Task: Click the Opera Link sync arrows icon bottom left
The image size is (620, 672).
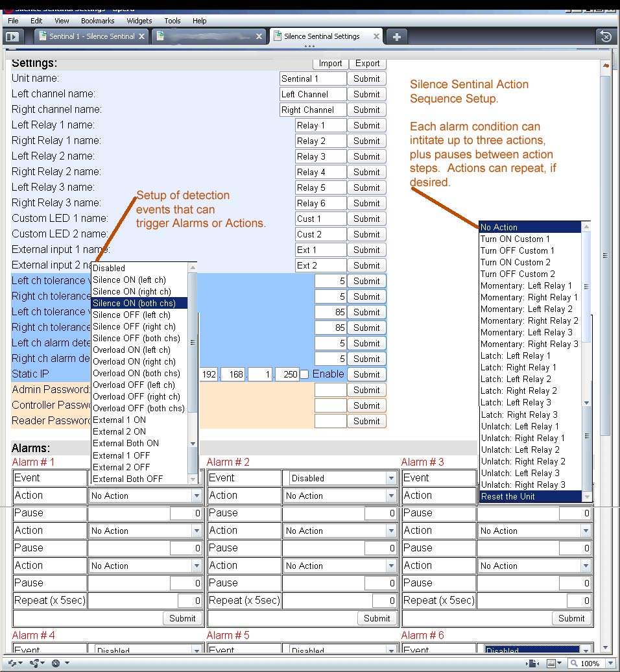Action: [12, 663]
